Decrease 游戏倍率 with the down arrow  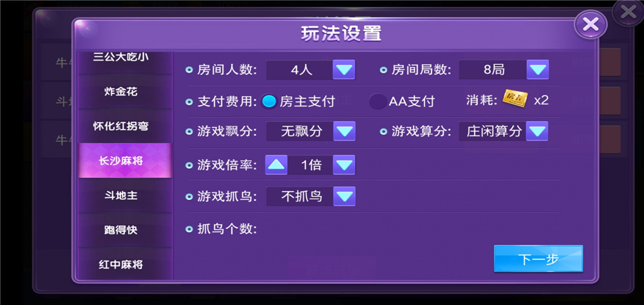coord(345,164)
